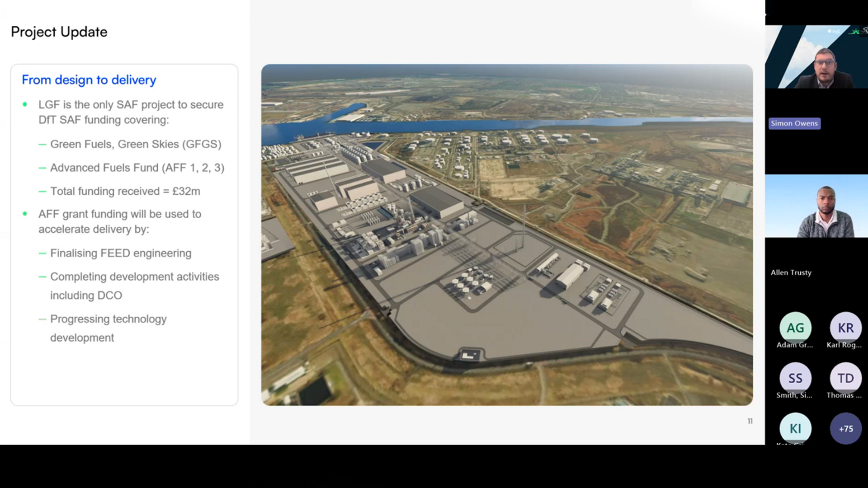Click the Smith, Si... name text
Screen dimensions: 868x488
click(x=794, y=395)
